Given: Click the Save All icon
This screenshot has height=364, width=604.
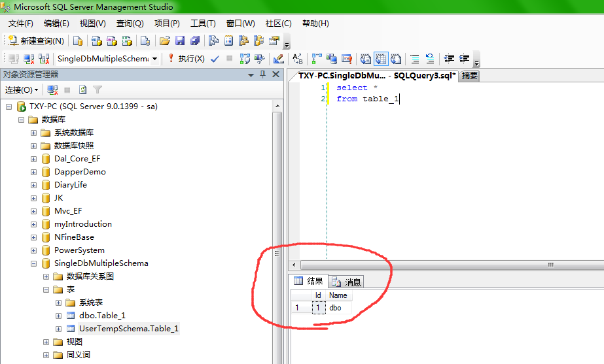Looking at the screenshot, I should coord(195,41).
